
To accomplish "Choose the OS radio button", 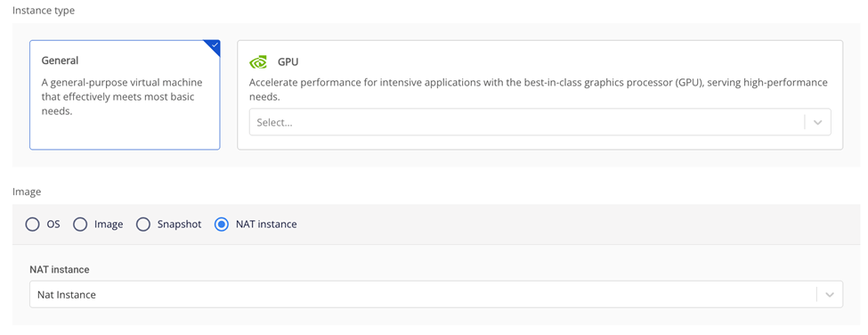I will click(x=33, y=225).
